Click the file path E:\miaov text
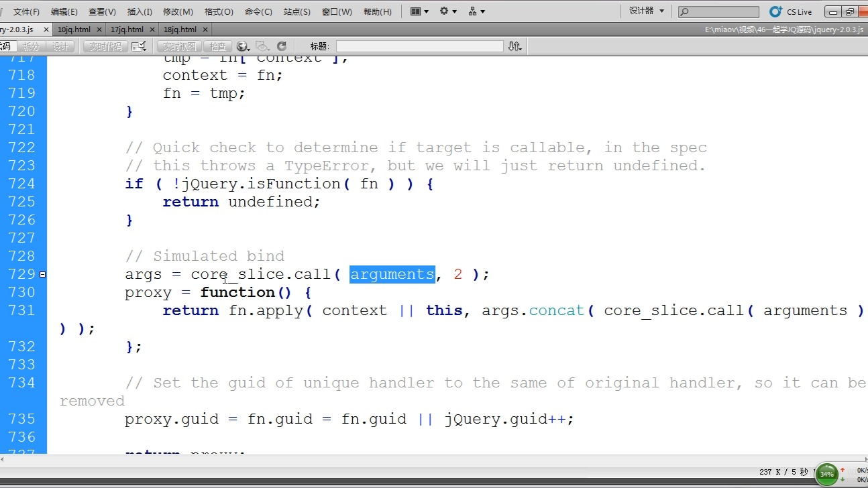Viewport: 868px width, 488px height. 784,29
